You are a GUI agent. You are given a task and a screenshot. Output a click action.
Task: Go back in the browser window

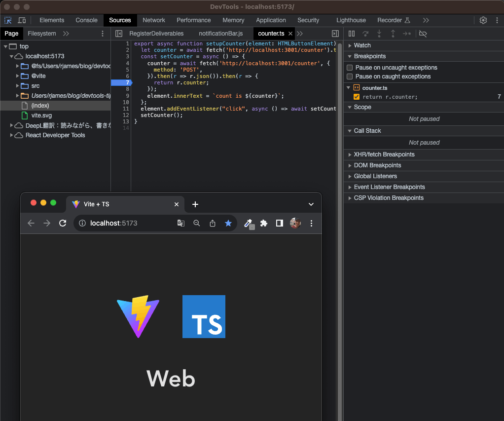point(31,223)
